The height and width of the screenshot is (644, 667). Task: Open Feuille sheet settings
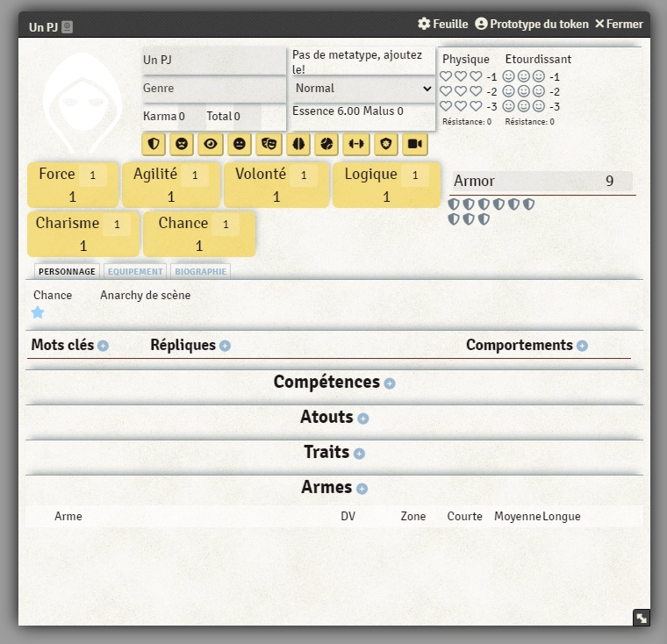[x=442, y=24]
